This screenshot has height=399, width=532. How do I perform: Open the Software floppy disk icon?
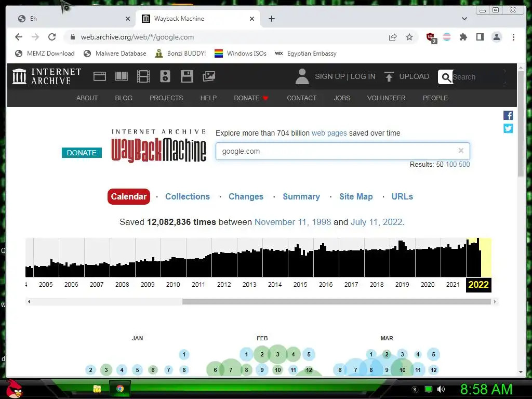pos(187,76)
